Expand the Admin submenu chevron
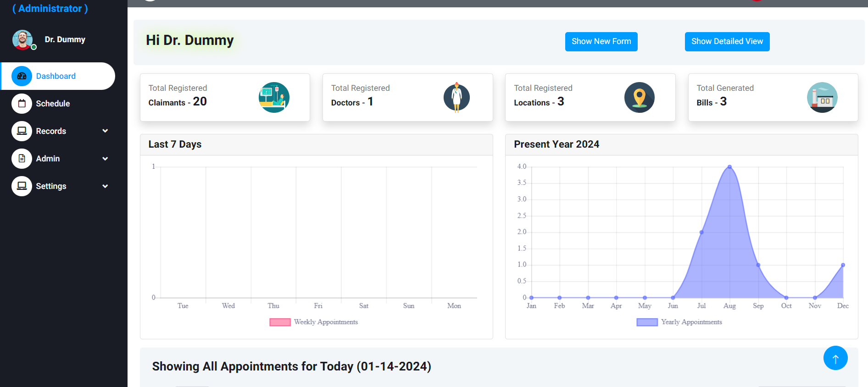This screenshot has width=868, height=387. 105,159
